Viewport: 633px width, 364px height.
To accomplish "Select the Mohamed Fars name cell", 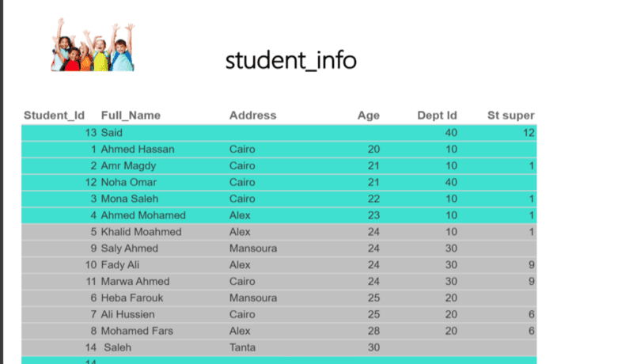I will coord(137,331).
